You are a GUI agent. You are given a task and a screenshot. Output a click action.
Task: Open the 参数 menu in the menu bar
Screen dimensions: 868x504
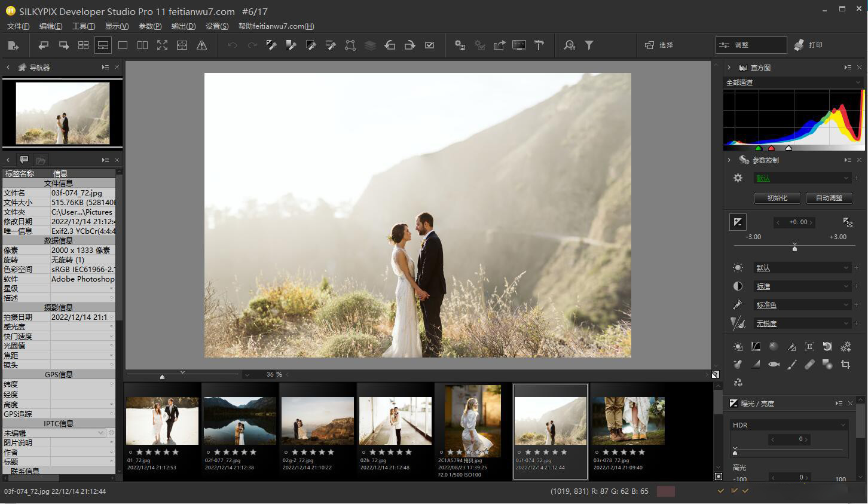pyautogui.click(x=149, y=26)
